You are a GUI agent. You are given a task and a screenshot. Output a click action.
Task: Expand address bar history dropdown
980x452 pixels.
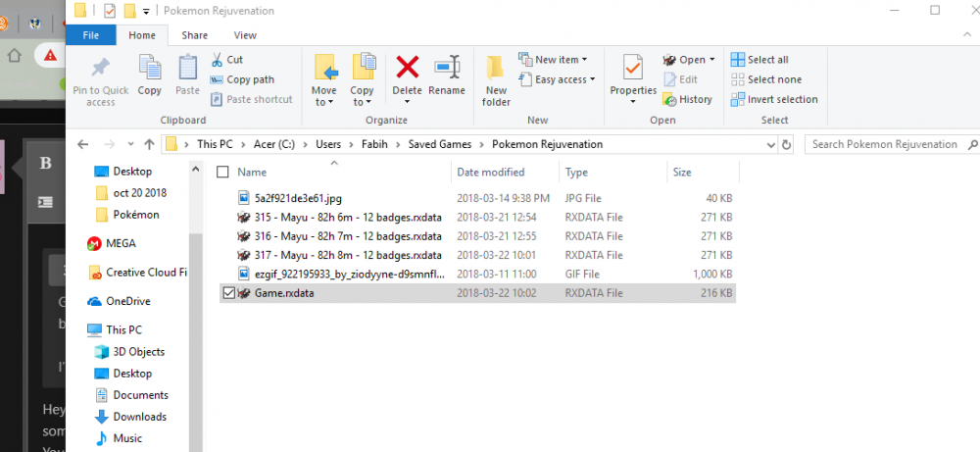[x=771, y=144]
